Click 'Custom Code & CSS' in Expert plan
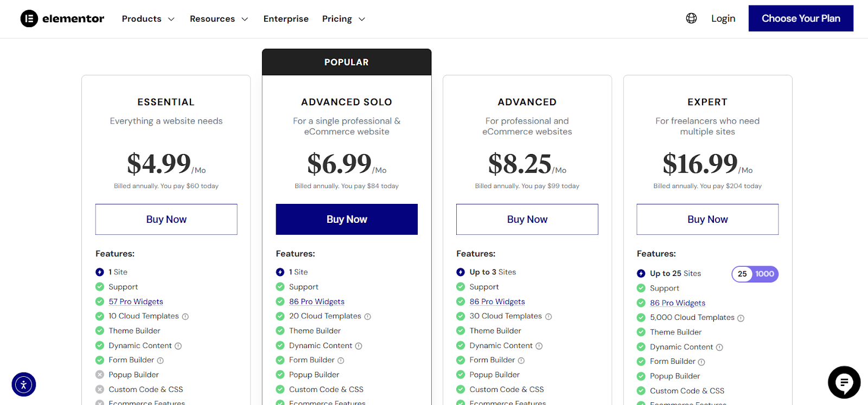The height and width of the screenshot is (405, 868). click(687, 391)
